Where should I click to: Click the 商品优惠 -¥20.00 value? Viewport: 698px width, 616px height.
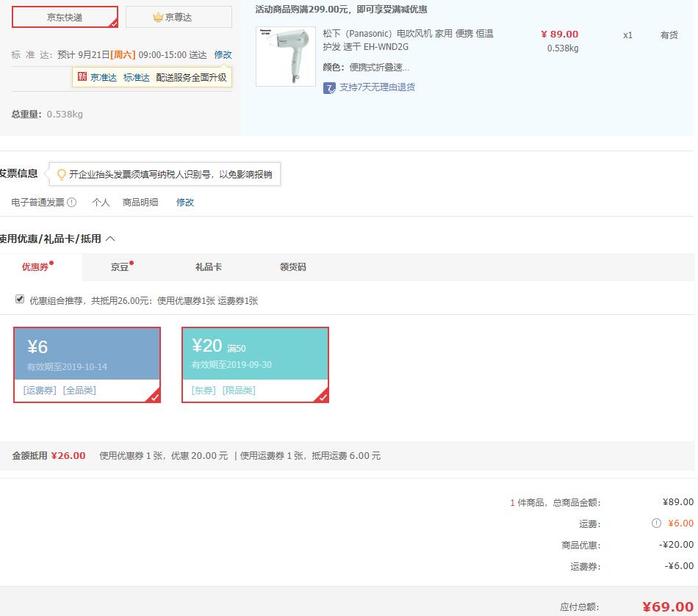pyautogui.click(x=676, y=545)
